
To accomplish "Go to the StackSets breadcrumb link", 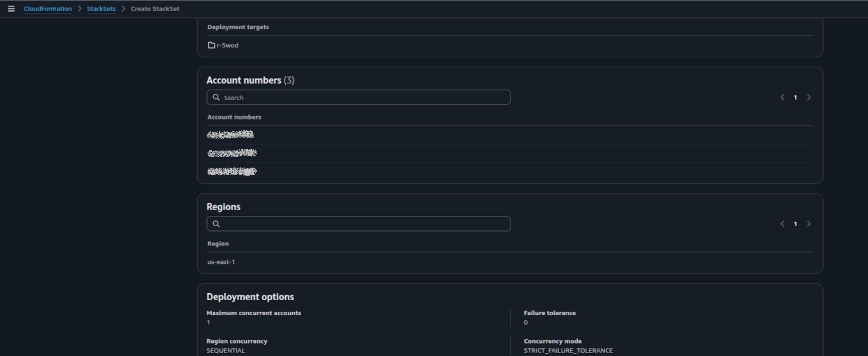I will 101,8.
